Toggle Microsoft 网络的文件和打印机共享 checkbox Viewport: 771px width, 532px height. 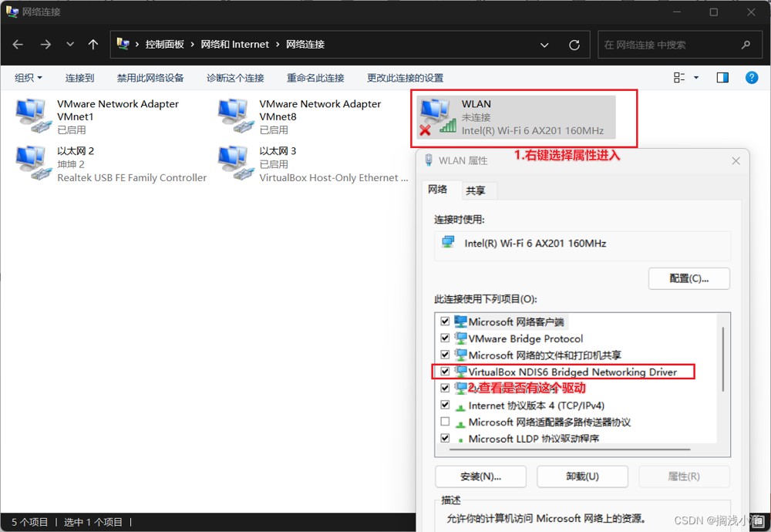[x=445, y=355]
